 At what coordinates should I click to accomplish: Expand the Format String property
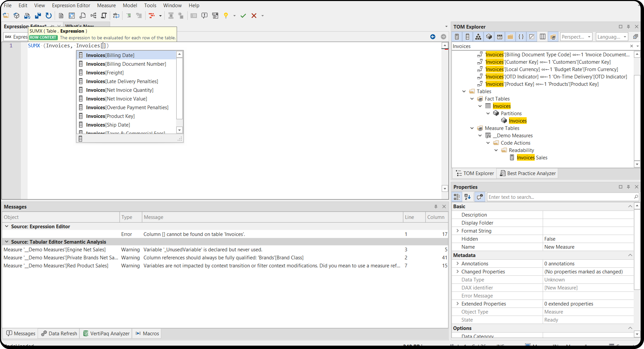pos(457,231)
